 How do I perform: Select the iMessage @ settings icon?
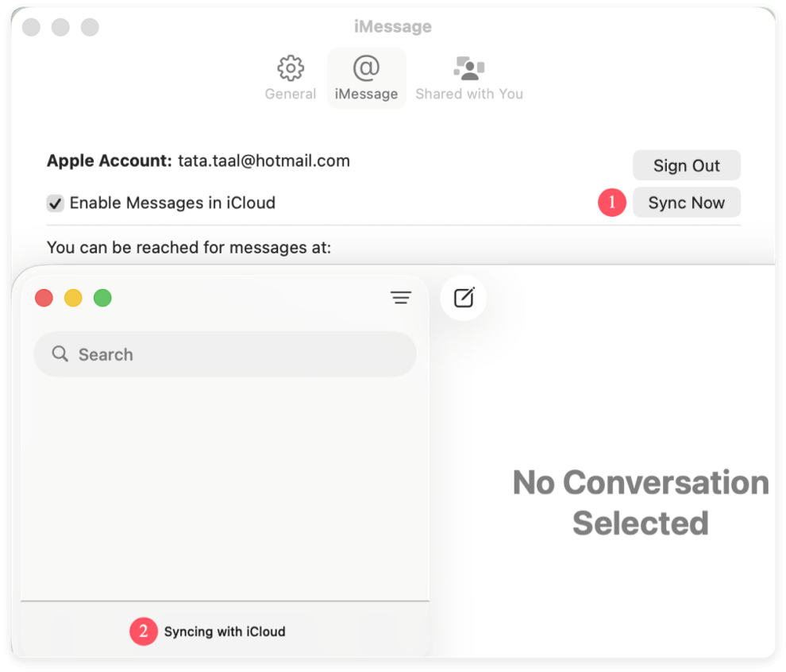click(366, 69)
